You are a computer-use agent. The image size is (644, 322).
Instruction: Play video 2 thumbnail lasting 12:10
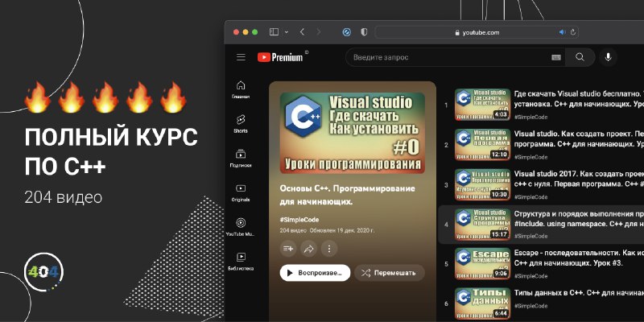[x=482, y=145]
